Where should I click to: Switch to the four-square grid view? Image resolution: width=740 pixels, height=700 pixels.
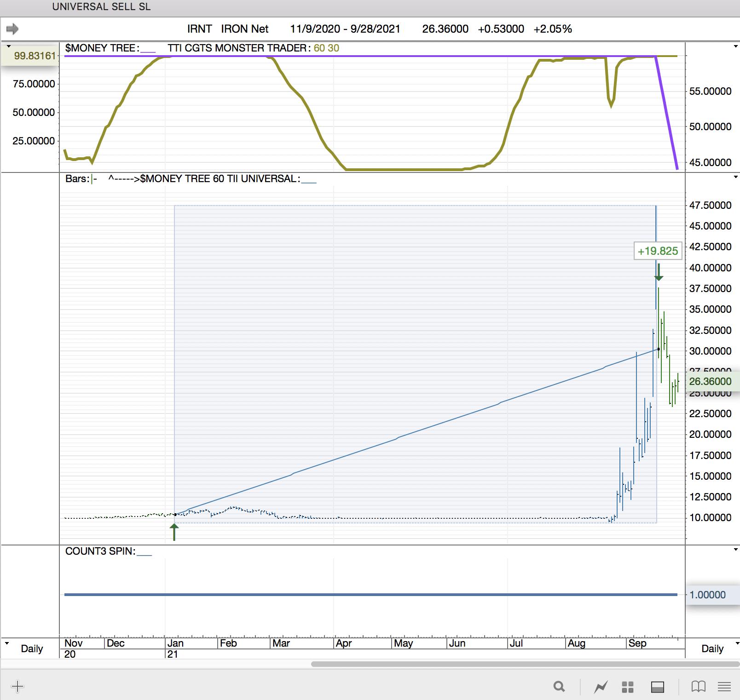(628, 687)
